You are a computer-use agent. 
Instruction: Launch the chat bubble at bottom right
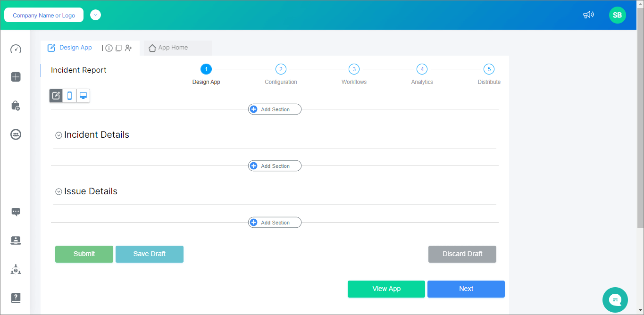click(x=615, y=299)
